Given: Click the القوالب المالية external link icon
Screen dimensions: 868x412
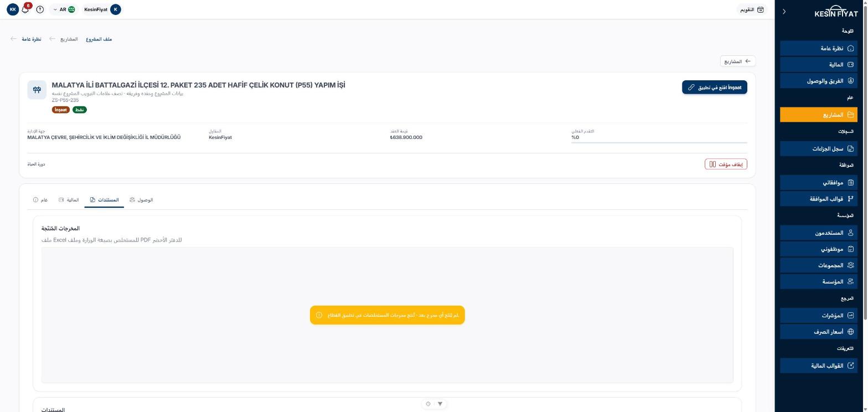Looking at the screenshot, I should pos(851,365).
